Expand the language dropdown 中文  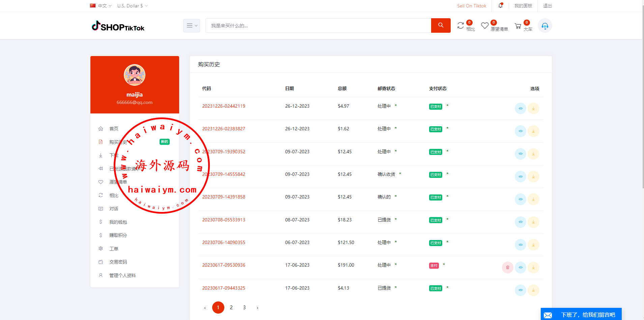coord(101,6)
